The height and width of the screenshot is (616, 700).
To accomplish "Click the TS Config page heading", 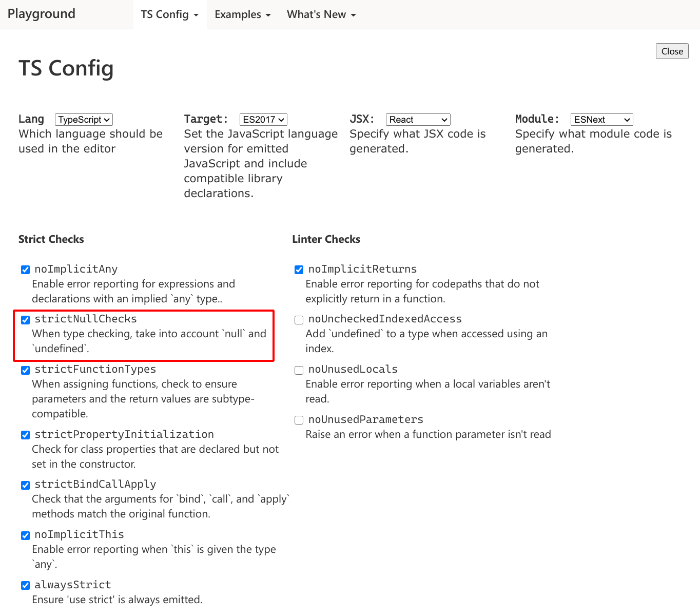I will [x=66, y=68].
